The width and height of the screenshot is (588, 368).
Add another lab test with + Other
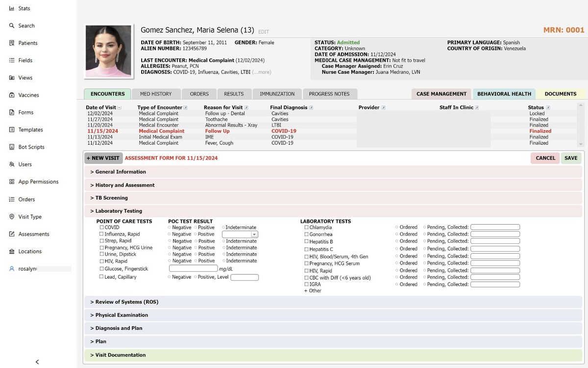(313, 291)
